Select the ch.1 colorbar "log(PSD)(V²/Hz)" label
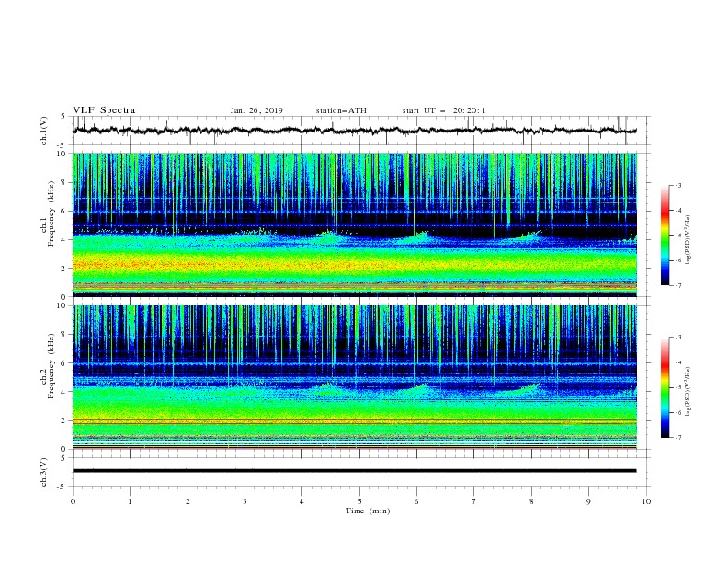Viewport: 728px width, 563px height. [x=688, y=240]
